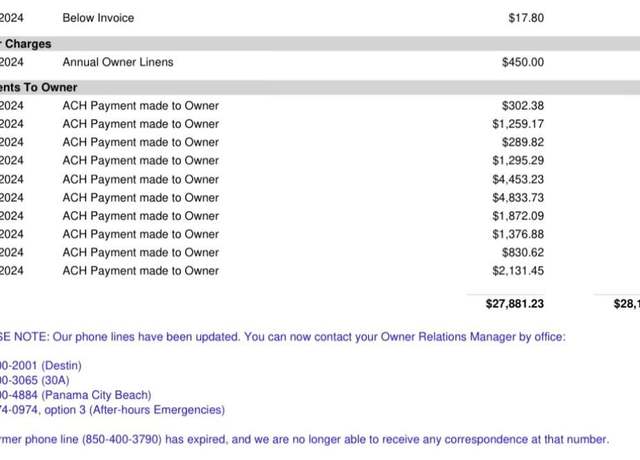Click the Charges section header
The image size is (640, 460).
[27, 44]
